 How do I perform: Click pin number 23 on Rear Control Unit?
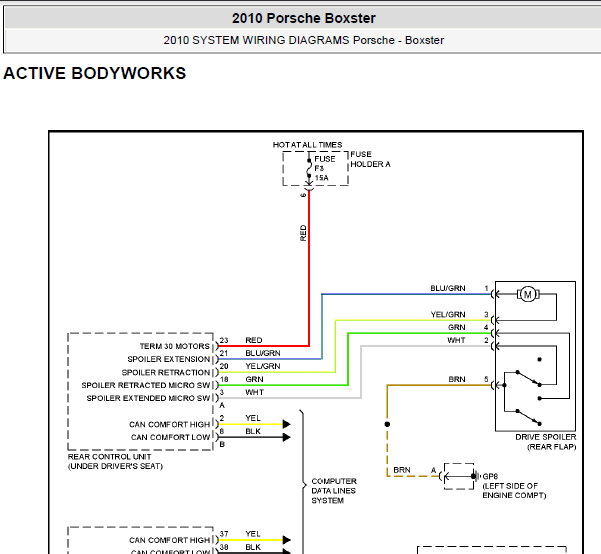click(224, 340)
